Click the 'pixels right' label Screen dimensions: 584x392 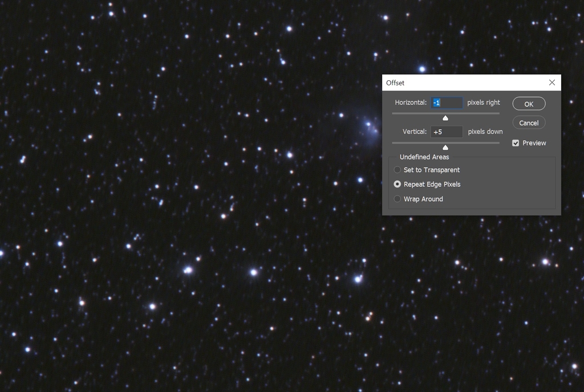coord(484,103)
